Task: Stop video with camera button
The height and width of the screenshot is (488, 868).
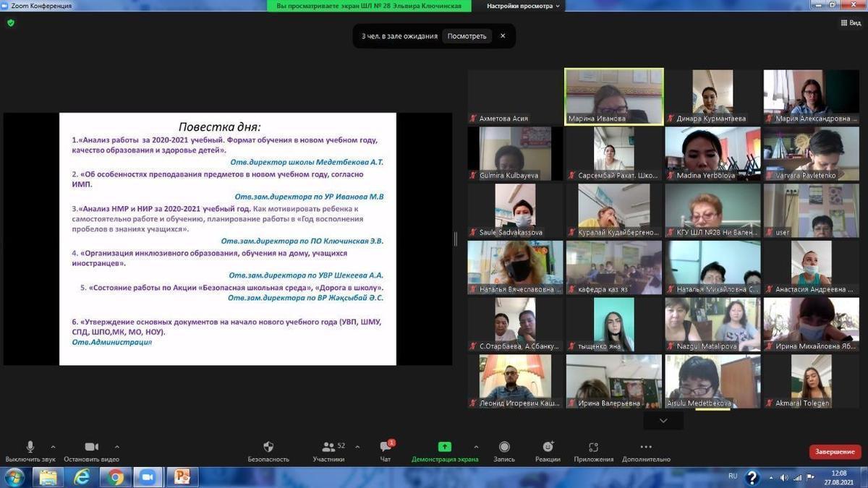Action: 91,448
